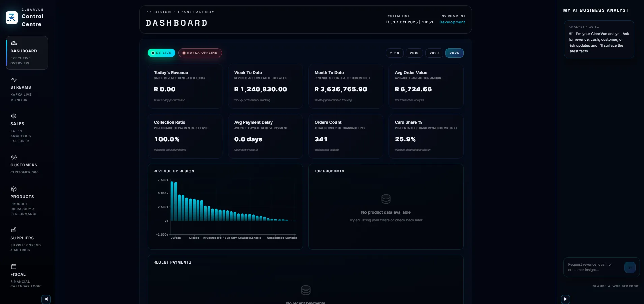Select the 2020 year filter
This screenshot has height=304, width=644.
[434, 53]
